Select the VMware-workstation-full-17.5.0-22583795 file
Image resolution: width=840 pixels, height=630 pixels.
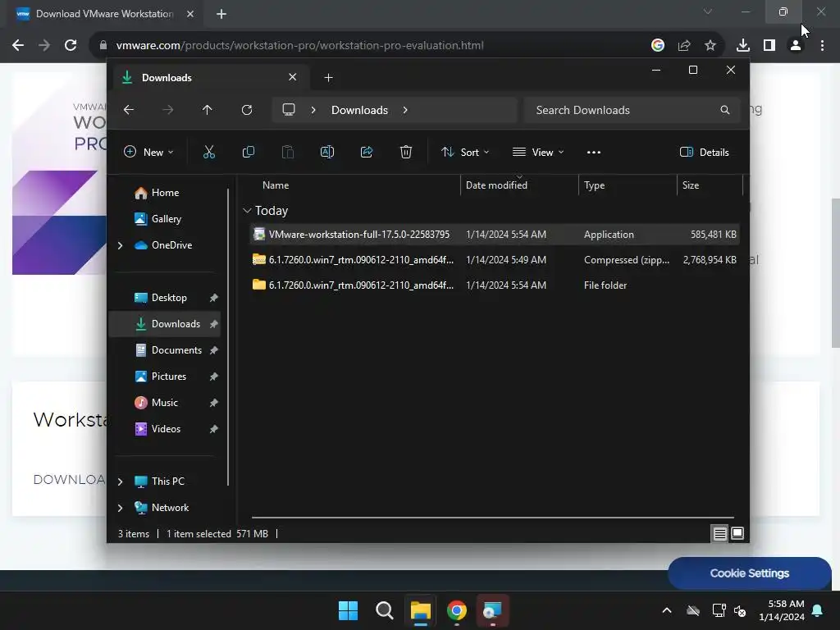click(495, 235)
